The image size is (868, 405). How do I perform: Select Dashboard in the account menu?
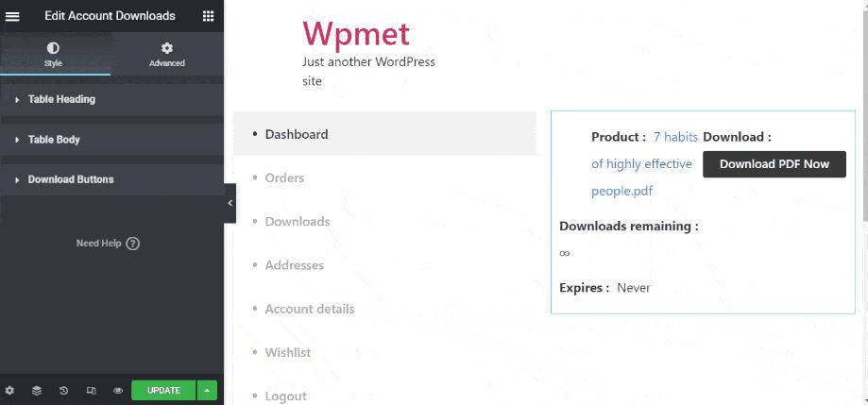[x=297, y=134]
